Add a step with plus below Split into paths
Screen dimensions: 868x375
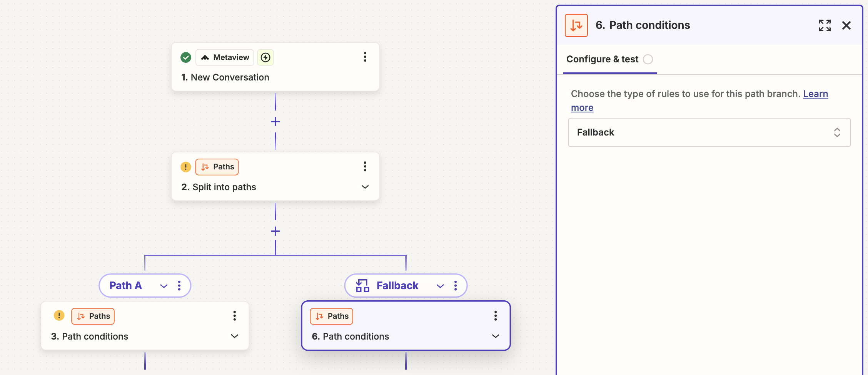pos(275,231)
